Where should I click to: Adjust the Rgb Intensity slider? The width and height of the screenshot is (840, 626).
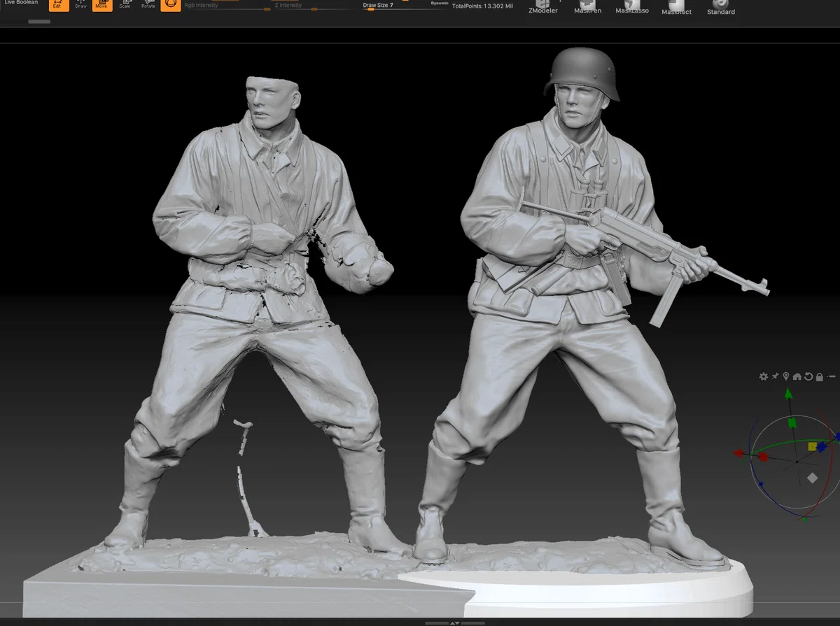[x=227, y=6]
